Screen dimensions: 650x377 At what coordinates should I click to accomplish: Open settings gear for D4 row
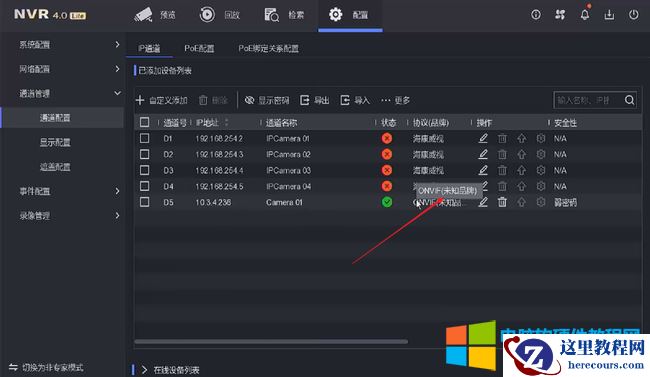[541, 186]
